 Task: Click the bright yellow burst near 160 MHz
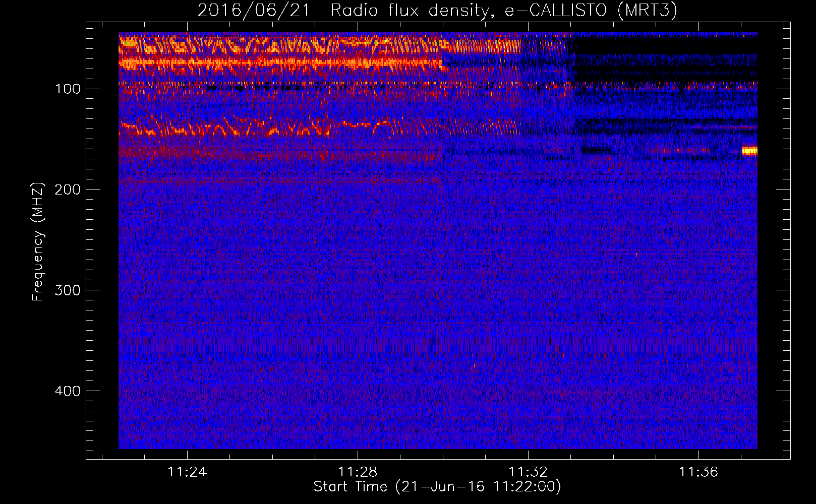tap(750, 151)
